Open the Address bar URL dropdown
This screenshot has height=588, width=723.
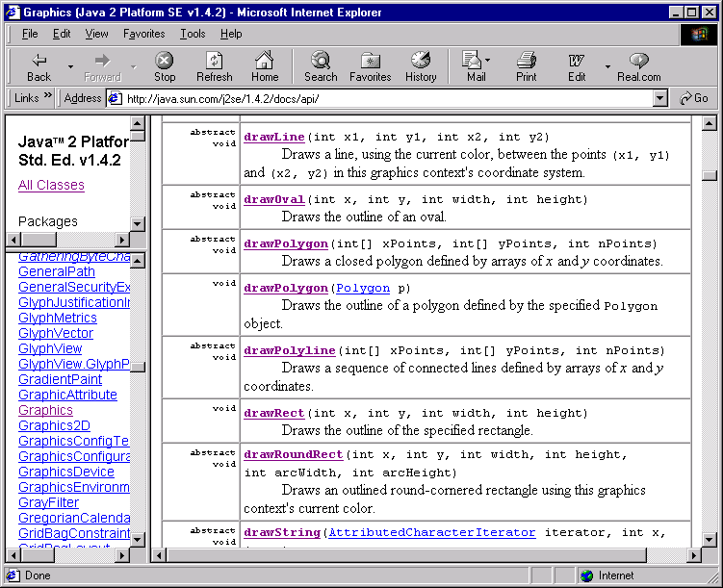(x=659, y=98)
